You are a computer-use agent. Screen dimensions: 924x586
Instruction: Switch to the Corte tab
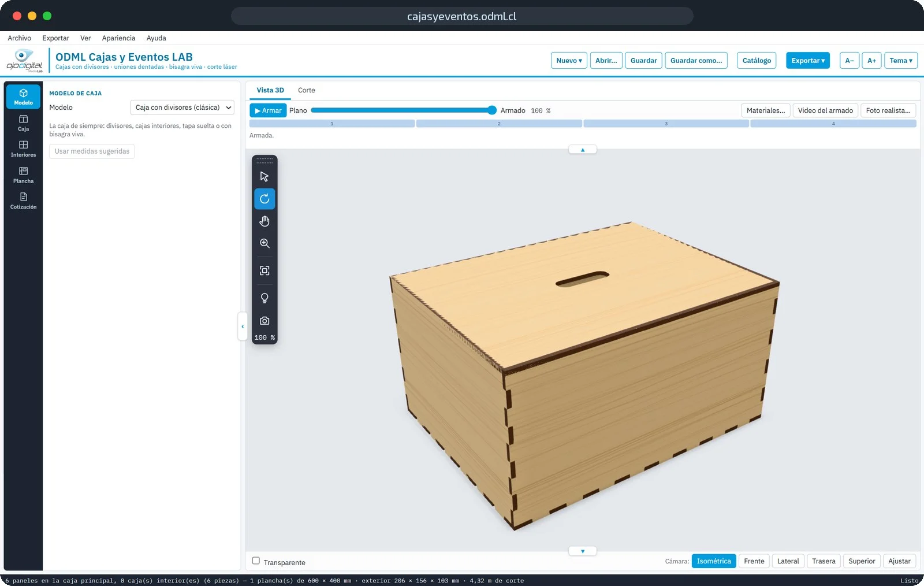307,90
